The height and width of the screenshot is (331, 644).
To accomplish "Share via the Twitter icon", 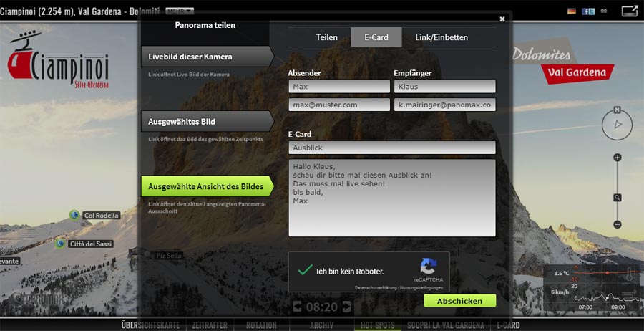I will pos(592,11).
